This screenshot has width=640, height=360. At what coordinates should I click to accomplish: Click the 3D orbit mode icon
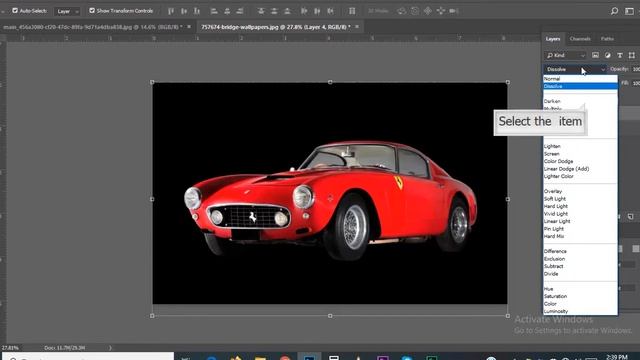click(x=402, y=11)
